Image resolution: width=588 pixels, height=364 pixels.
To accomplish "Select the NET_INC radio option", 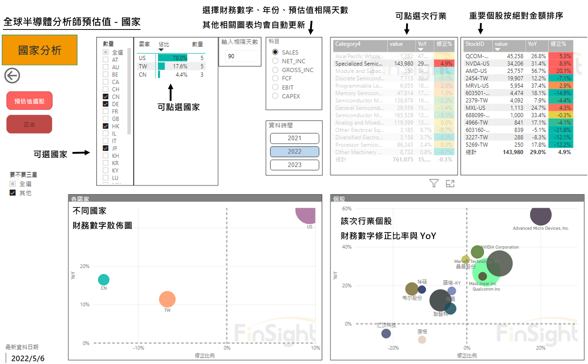I will click(275, 61).
